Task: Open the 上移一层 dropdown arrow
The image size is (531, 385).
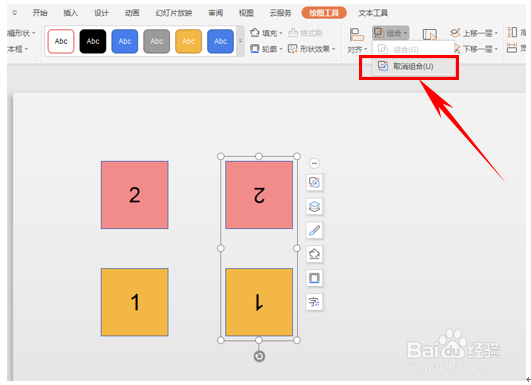Action: [496, 33]
